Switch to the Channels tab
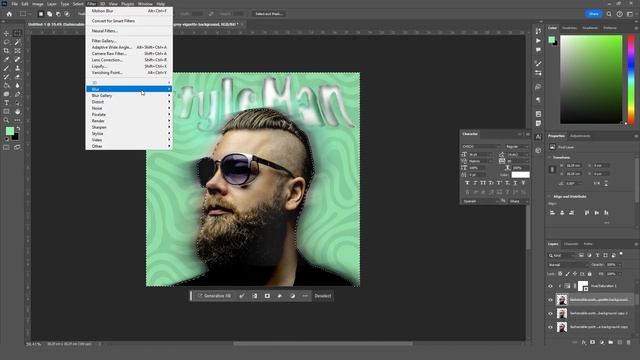Screen dimensions: 640x360 click(x=571, y=244)
